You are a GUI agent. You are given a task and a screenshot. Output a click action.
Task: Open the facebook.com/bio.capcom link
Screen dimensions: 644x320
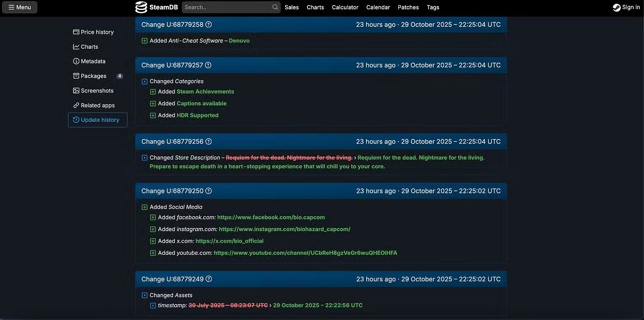[x=271, y=217]
